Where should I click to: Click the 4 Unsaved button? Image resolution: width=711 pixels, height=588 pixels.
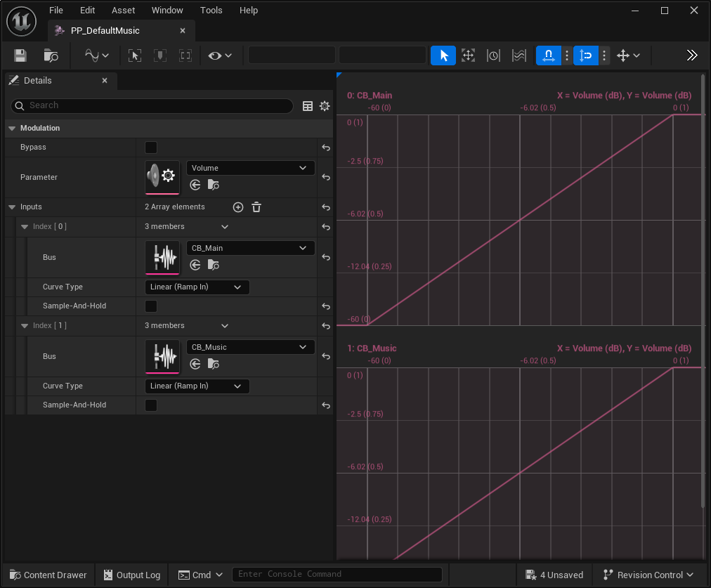tap(554, 575)
